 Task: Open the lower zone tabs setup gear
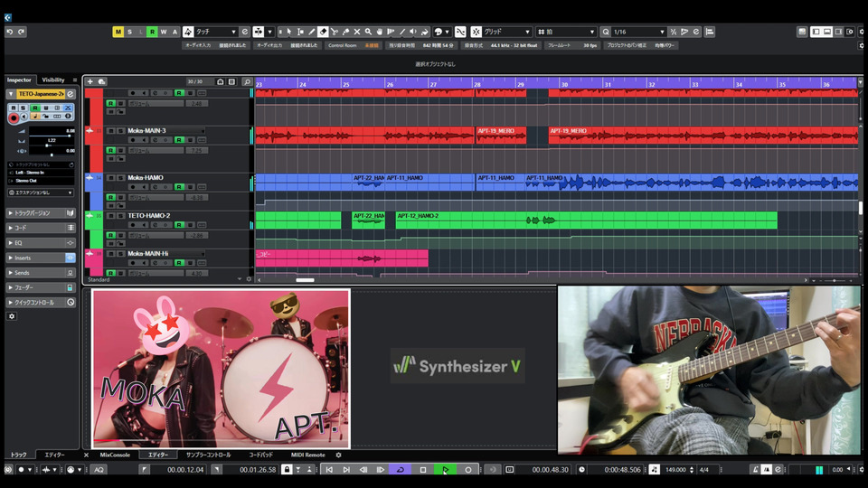[x=338, y=455]
